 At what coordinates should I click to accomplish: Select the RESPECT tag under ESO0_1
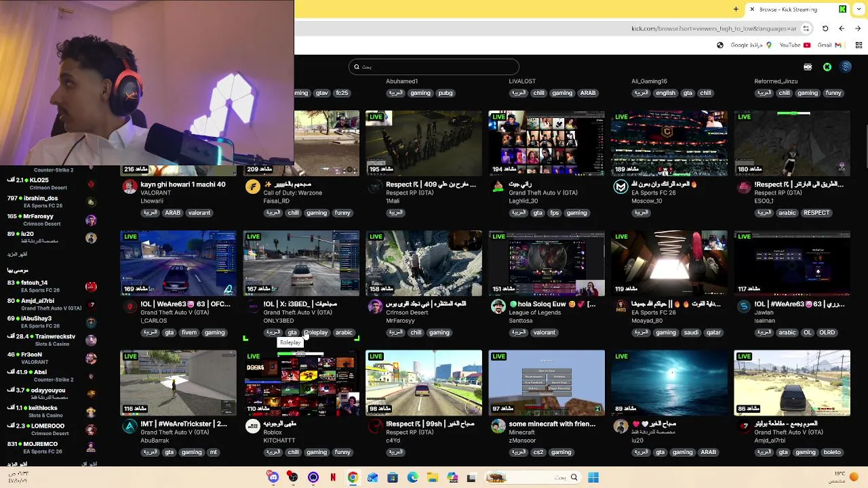(816, 213)
